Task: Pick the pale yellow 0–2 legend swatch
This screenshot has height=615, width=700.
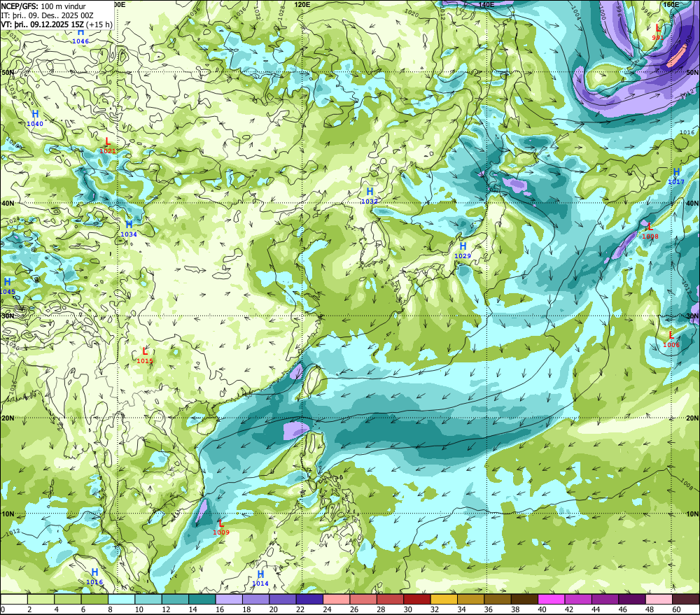Action: coord(14,599)
